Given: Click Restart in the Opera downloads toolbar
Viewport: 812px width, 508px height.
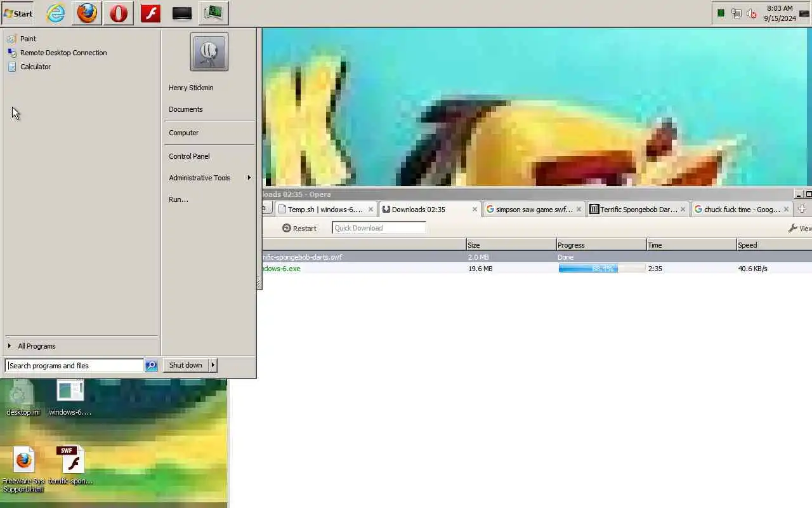Looking at the screenshot, I should pyautogui.click(x=299, y=228).
